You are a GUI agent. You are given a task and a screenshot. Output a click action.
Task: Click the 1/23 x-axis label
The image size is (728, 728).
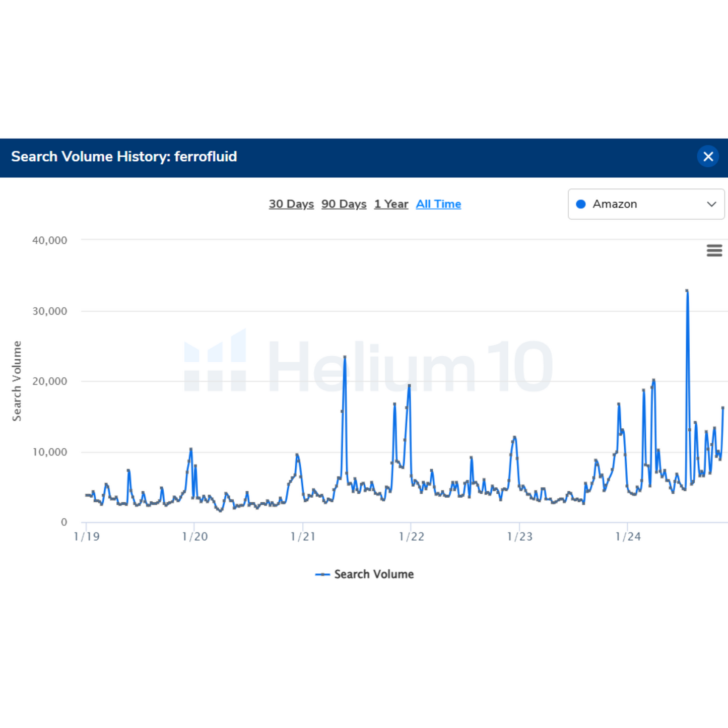click(x=520, y=537)
